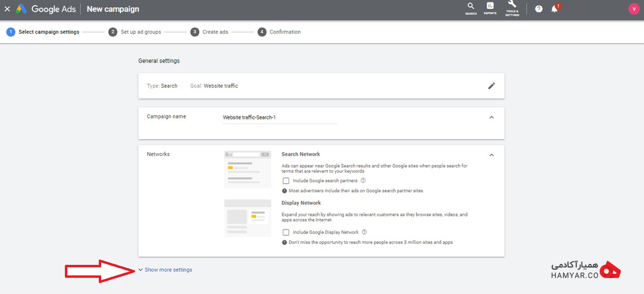Image resolution: width=644 pixels, height=294 pixels.
Task: Click the Search Network preview thumbnail
Action: tap(248, 169)
